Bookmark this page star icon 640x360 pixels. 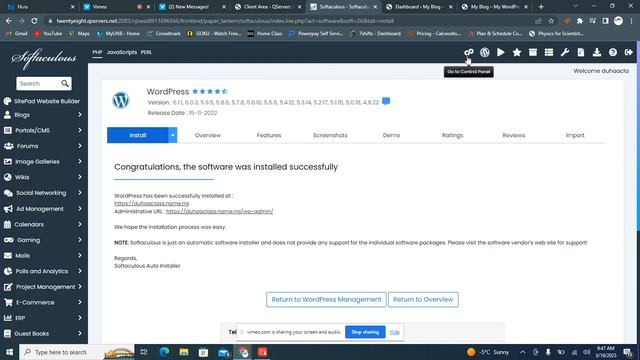(x=551, y=21)
